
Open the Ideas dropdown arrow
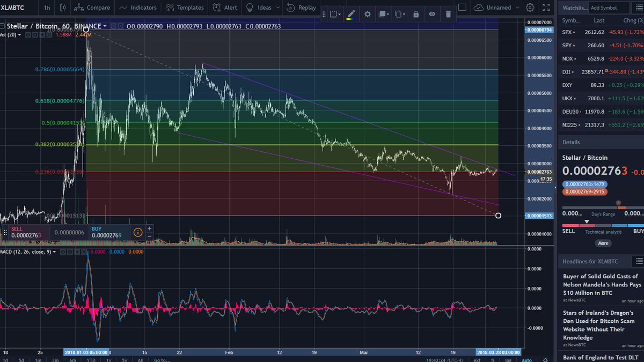coord(278,8)
